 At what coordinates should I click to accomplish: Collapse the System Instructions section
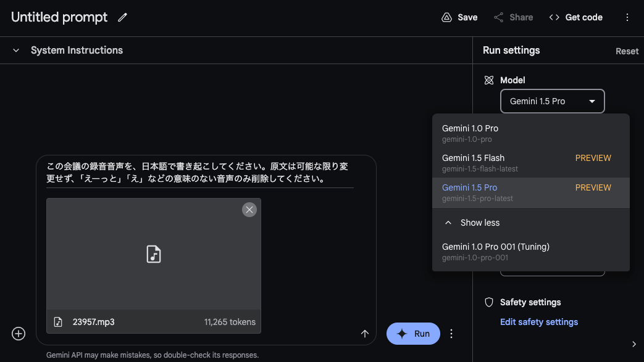tap(16, 51)
